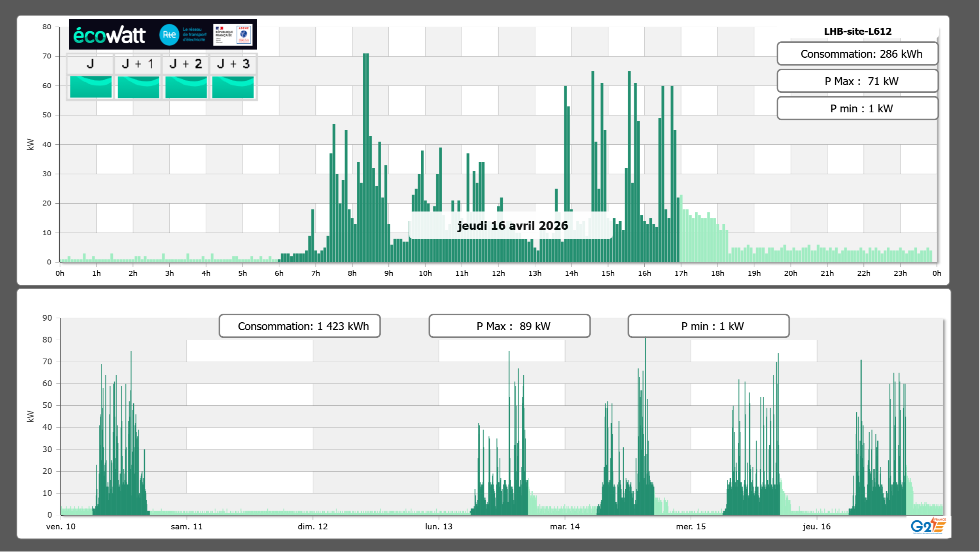Click the 17h hourly axis label
The height and width of the screenshot is (552, 980).
coord(681,273)
